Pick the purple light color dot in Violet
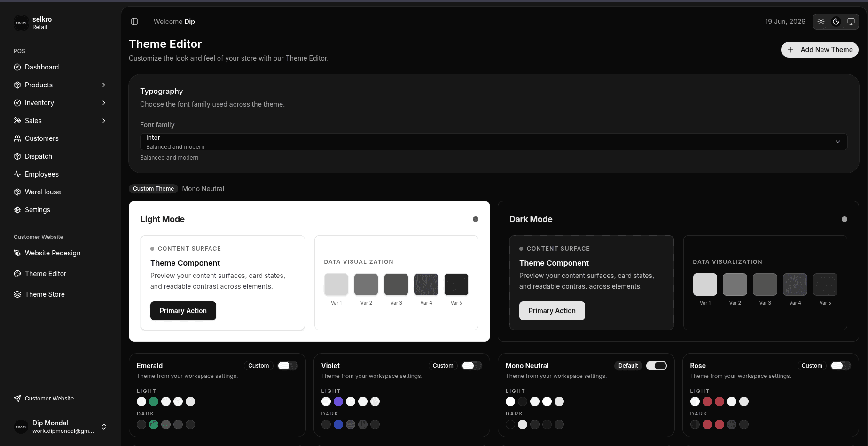The image size is (868, 446). pos(338,401)
